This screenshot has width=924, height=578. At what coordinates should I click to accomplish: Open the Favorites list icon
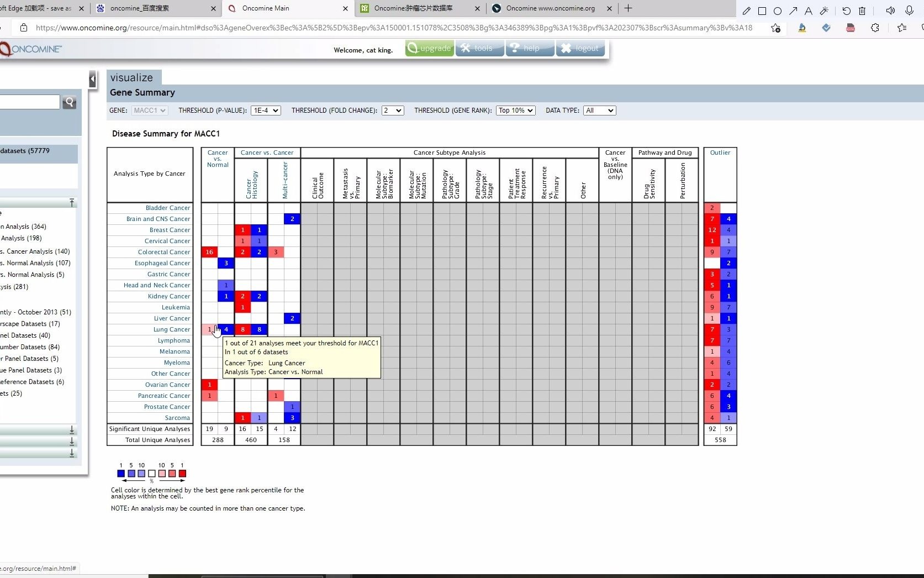(x=902, y=28)
